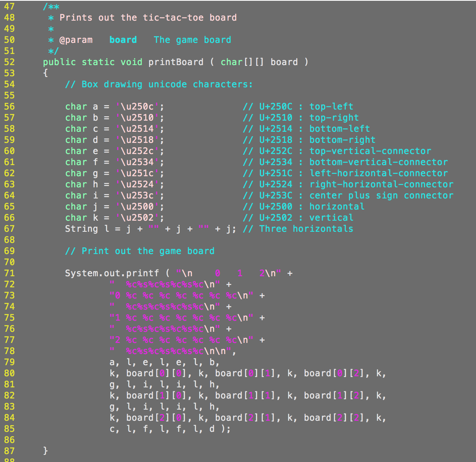Click the printBoard method name
The image size is (476, 462).
pyautogui.click(x=176, y=62)
